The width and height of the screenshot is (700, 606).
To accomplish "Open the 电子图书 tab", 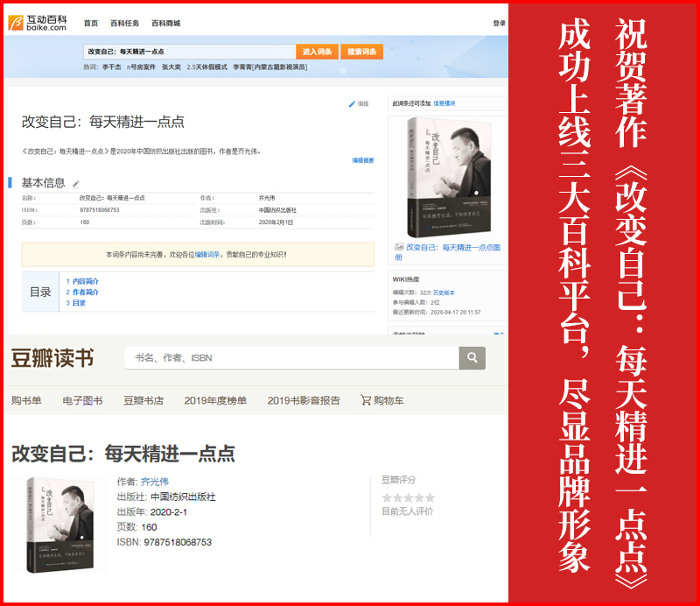I will [x=82, y=400].
